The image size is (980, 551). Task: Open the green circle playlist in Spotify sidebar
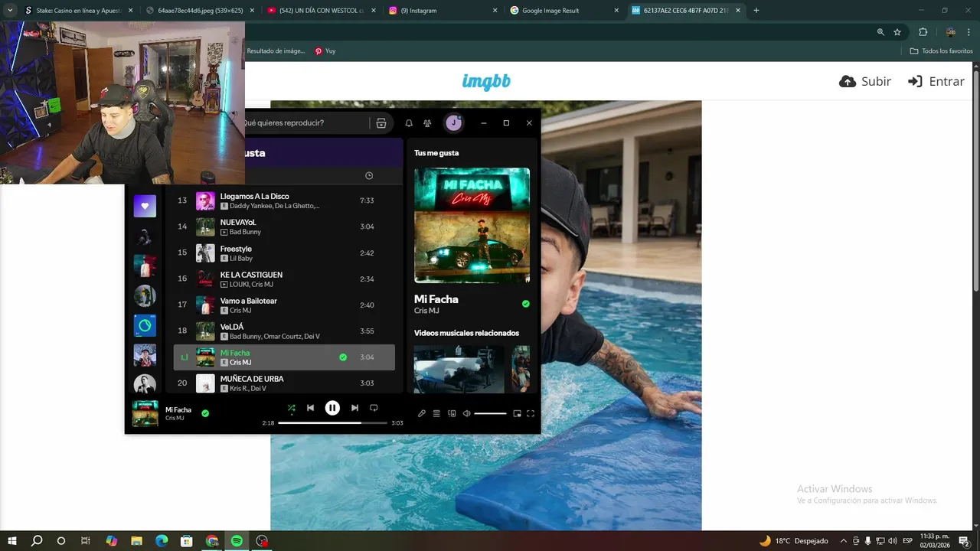(145, 326)
